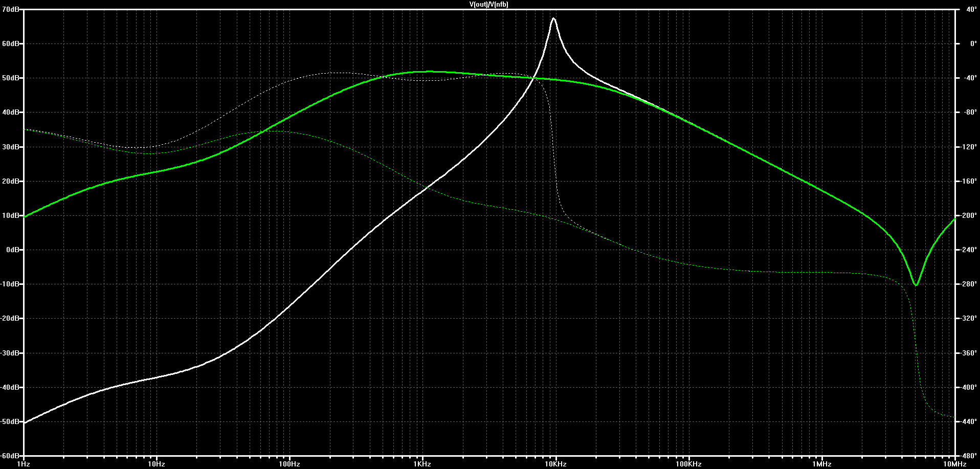
Task: Click the -80° phase axis label
Action: point(970,112)
